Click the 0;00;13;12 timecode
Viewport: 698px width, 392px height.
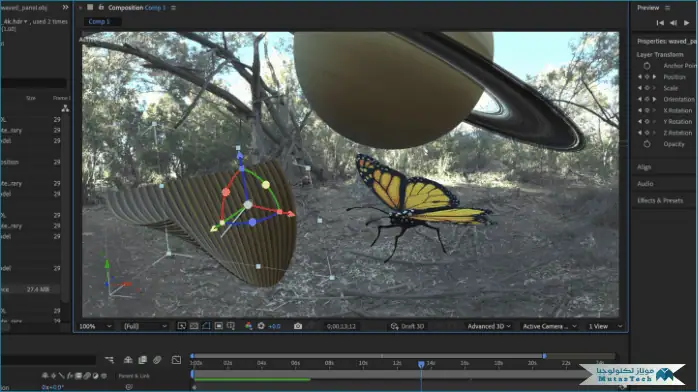(341, 326)
